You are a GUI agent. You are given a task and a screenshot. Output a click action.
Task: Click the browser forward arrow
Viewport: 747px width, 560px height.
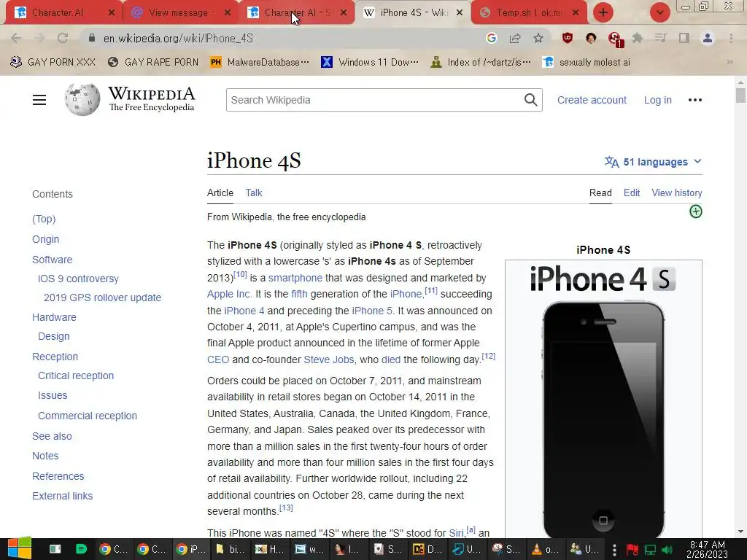pos(39,38)
